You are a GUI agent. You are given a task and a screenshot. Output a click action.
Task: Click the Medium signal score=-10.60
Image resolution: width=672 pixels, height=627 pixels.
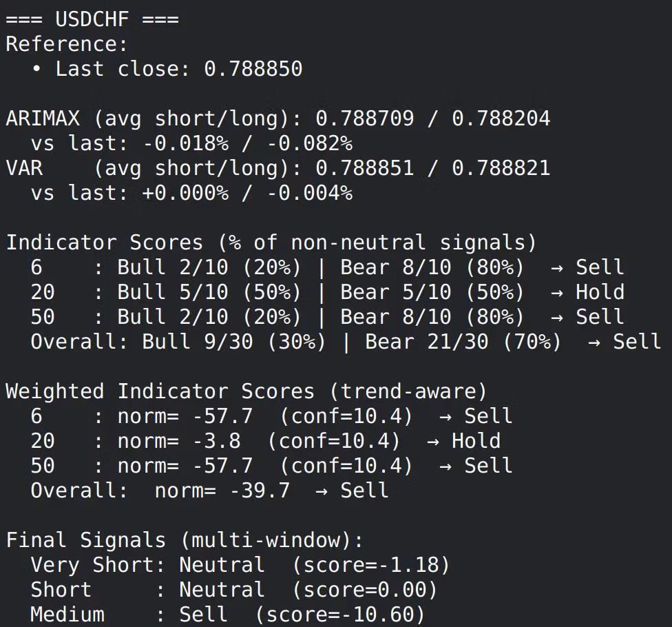[339, 615]
